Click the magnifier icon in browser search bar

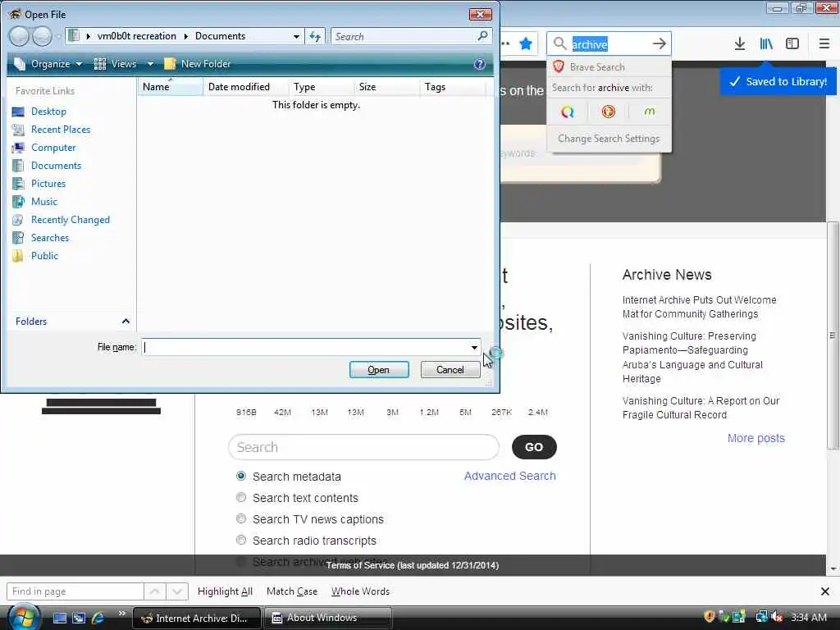tap(559, 44)
